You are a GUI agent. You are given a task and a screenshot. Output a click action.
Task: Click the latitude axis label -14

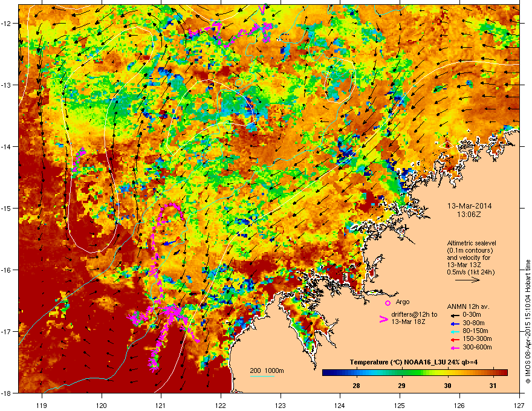pyautogui.click(x=7, y=147)
